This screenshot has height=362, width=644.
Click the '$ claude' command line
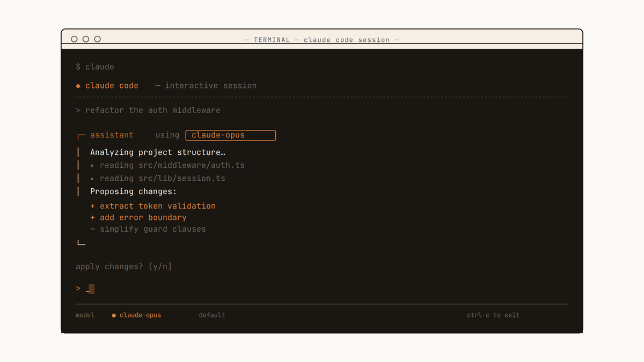(x=95, y=67)
